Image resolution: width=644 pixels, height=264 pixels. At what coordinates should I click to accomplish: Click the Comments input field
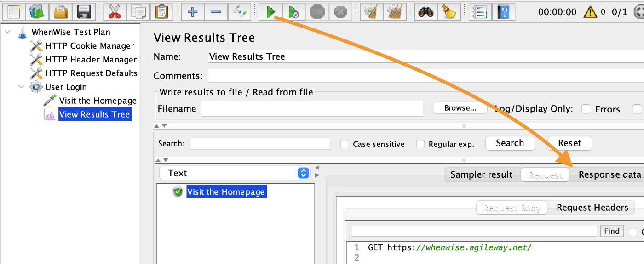point(426,75)
